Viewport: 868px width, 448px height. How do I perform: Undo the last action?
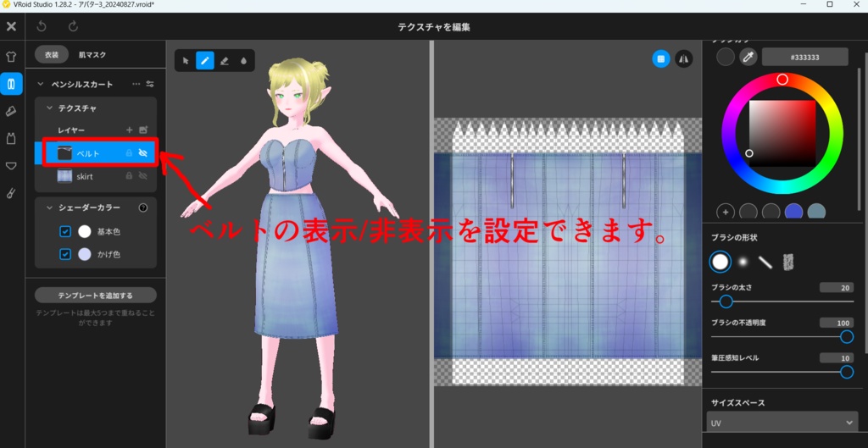point(42,26)
